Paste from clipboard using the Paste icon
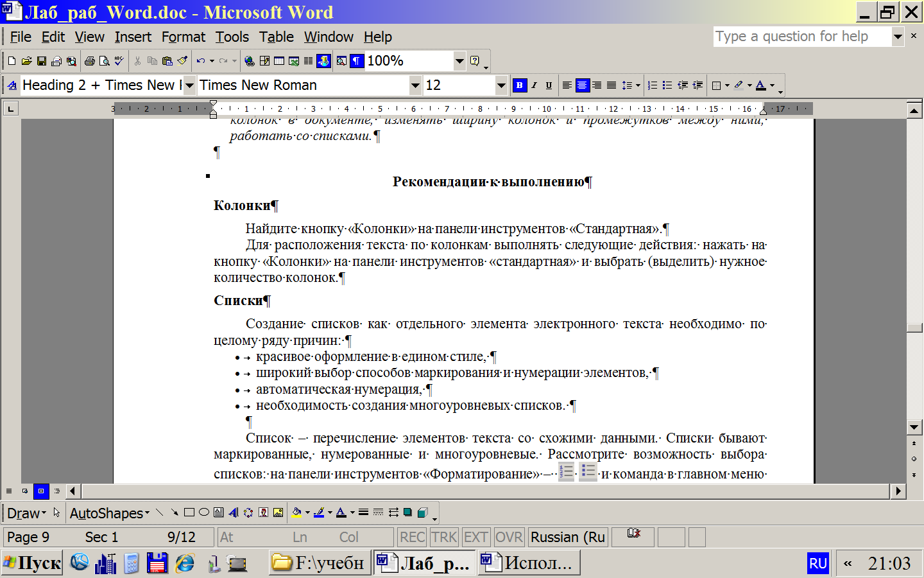Viewport: 924px width, 578px height. pos(167,61)
